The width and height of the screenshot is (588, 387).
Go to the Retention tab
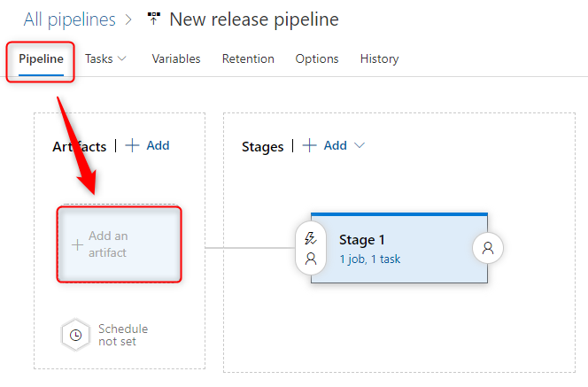[248, 58]
